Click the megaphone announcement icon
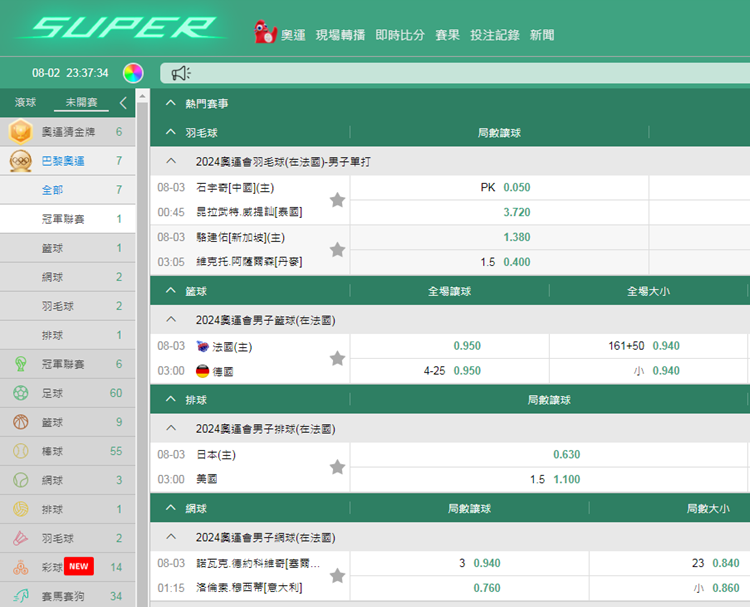This screenshot has height=607, width=750. tap(181, 73)
